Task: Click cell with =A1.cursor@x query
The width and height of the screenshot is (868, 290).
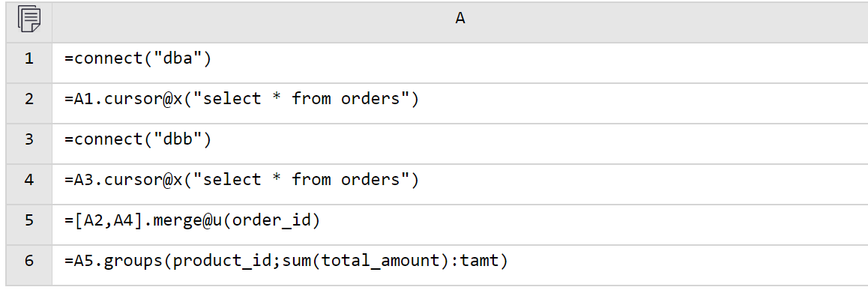Action: click(x=460, y=103)
